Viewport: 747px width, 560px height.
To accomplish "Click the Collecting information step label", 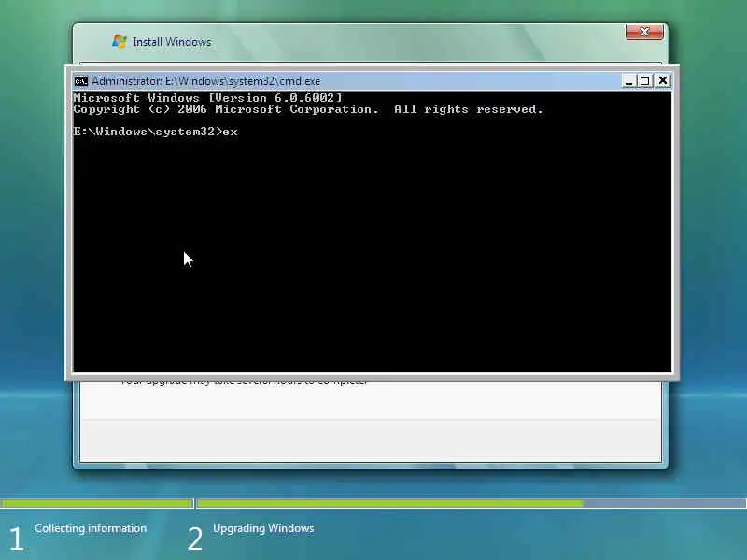I will click(x=91, y=528).
